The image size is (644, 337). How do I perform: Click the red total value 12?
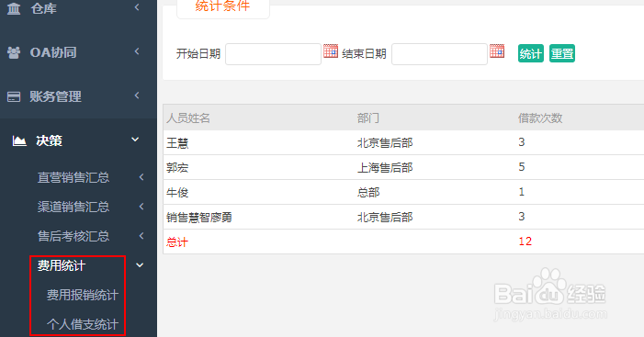[525, 242]
